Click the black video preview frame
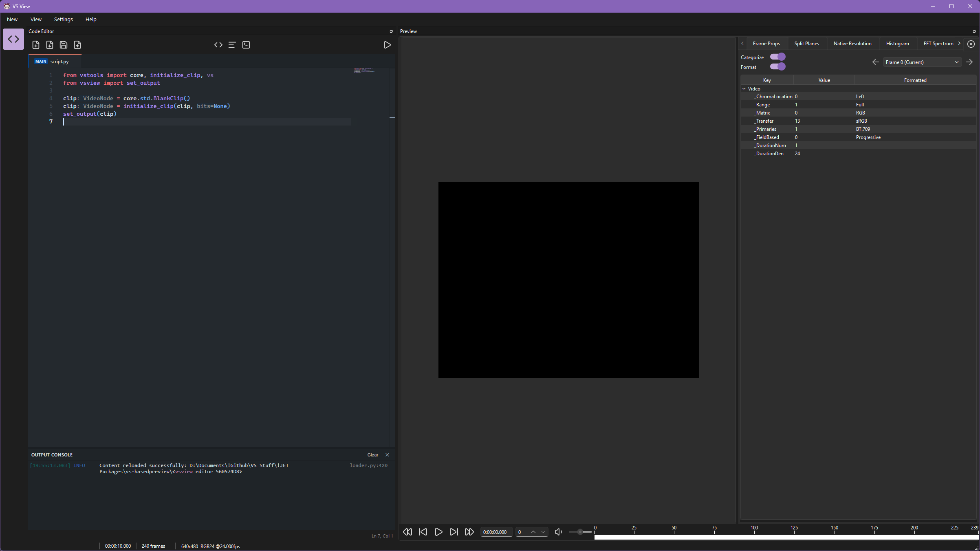 569,280
